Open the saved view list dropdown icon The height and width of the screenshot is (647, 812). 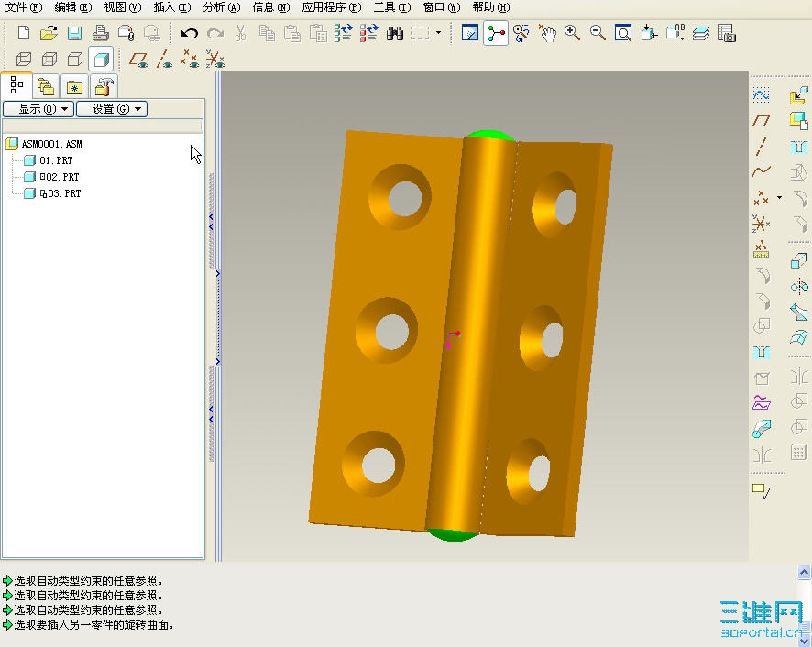(675, 33)
